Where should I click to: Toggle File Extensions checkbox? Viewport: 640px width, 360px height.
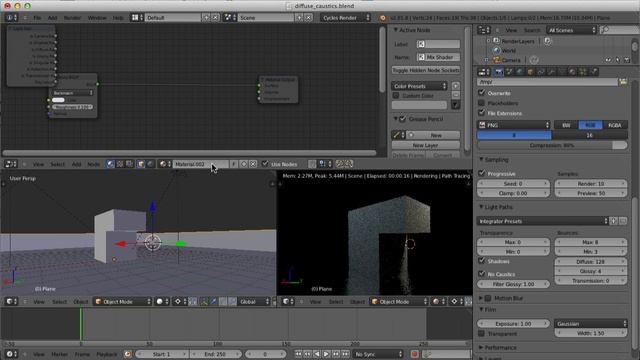[482, 113]
